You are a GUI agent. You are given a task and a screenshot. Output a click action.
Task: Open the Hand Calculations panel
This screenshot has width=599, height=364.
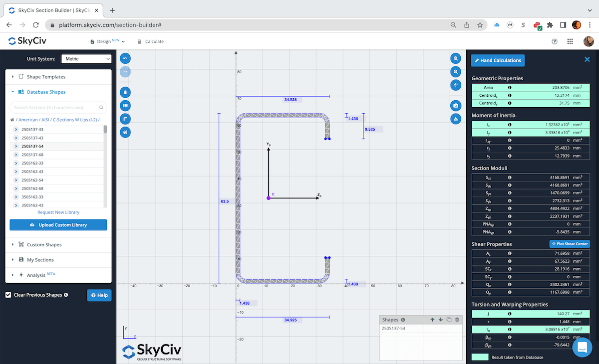coord(497,60)
